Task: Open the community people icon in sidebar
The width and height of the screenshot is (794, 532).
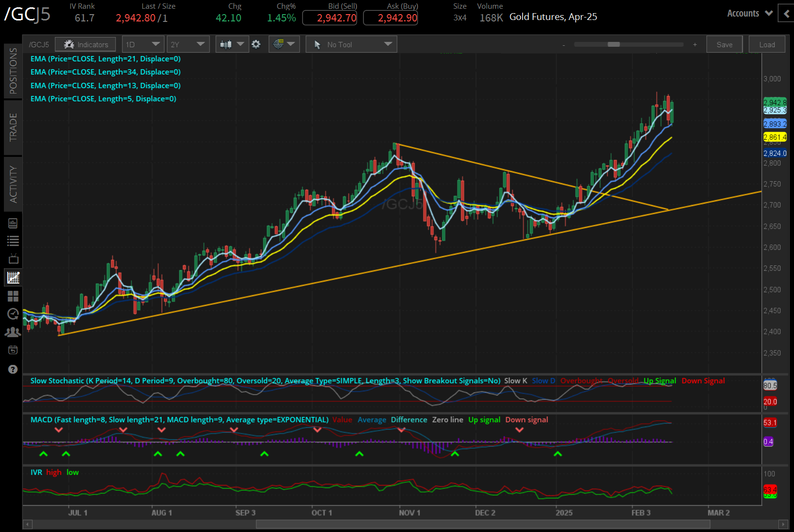Action: coord(13,332)
